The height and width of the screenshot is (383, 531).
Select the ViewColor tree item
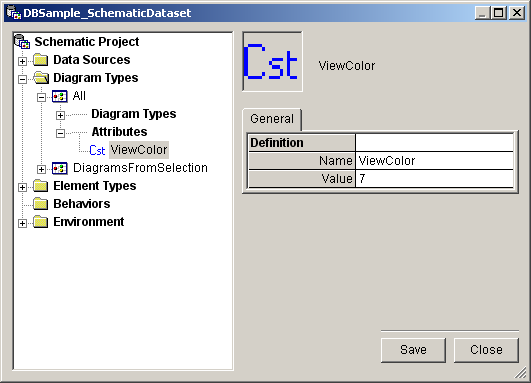(139, 150)
